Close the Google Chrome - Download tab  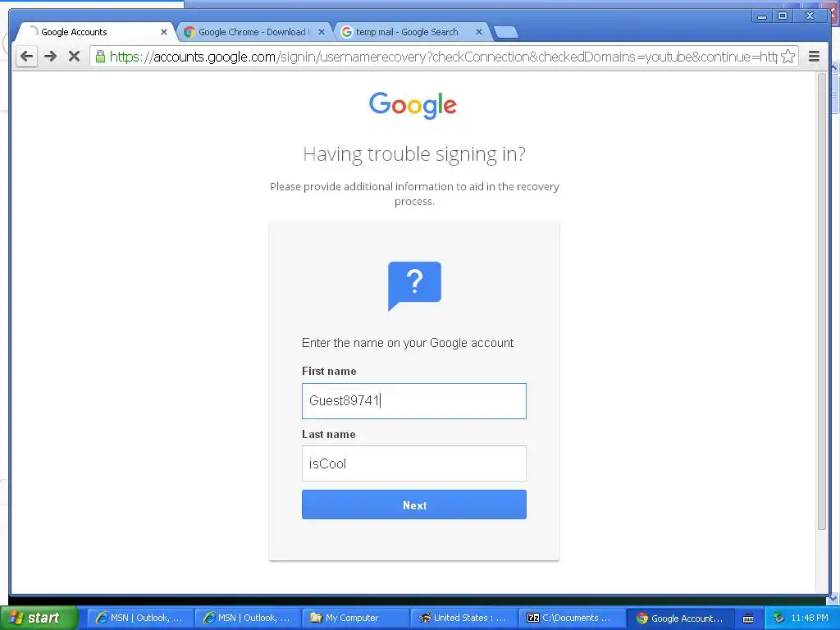(322, 32)
